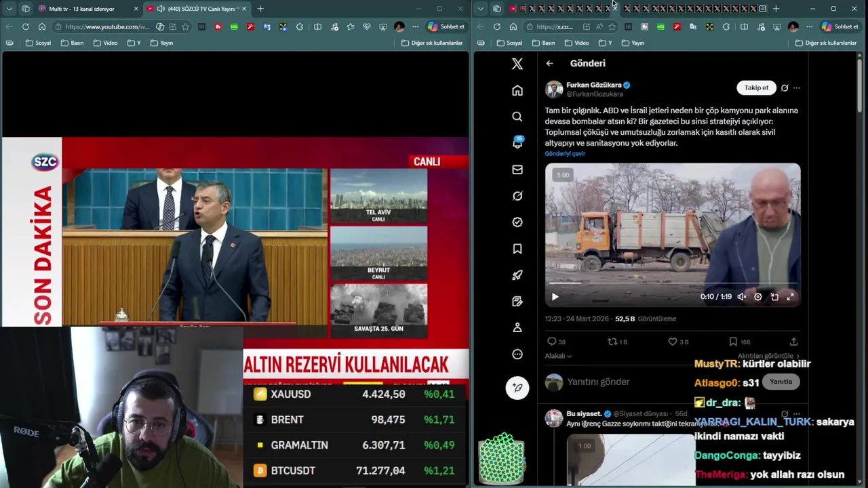868x488 pixels.
Task: Open Bookmarks icon in X sidebar
Action: pos(517,249)
